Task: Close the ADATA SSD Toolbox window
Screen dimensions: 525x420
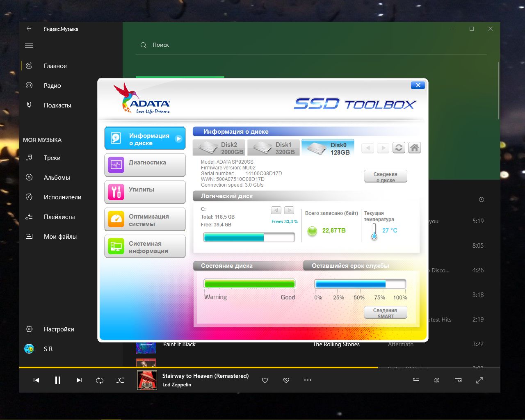Action: tap(418, 85)
